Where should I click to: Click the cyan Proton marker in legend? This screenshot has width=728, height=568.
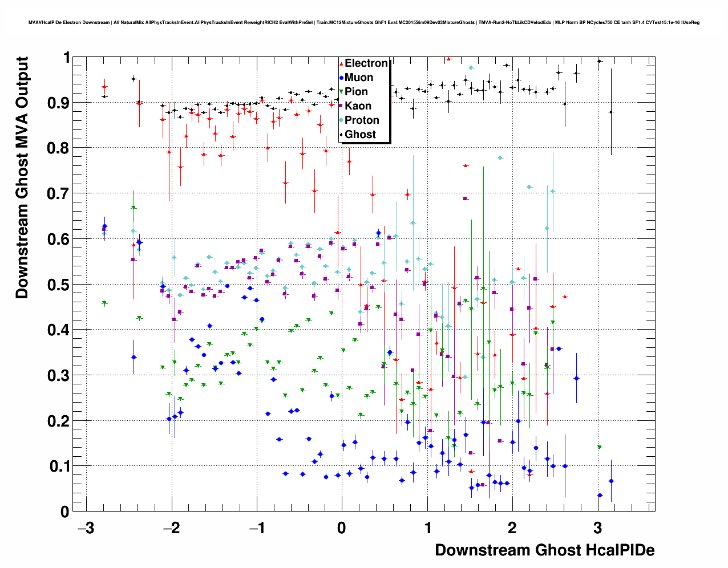click(x=341, y=121)
